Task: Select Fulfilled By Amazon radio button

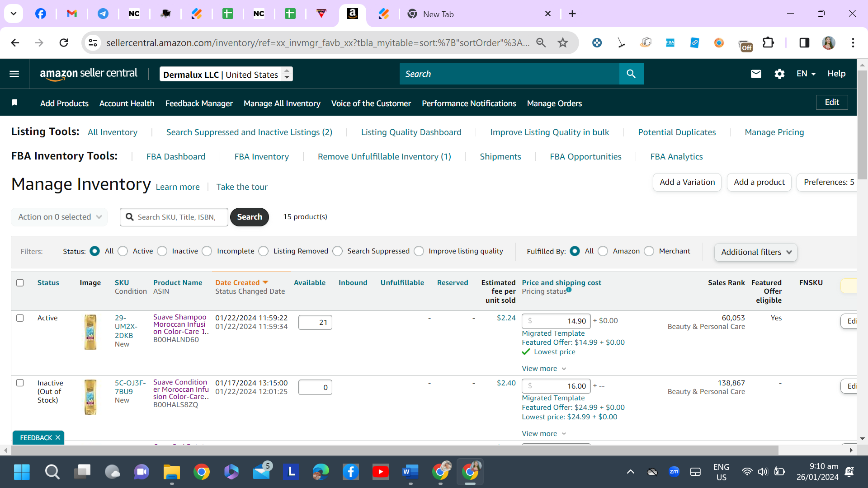Action: [x=603, y=251]
